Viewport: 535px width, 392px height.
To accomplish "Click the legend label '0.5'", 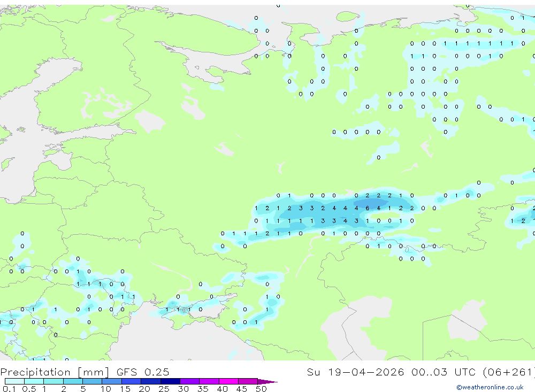I will pos(29,389).
